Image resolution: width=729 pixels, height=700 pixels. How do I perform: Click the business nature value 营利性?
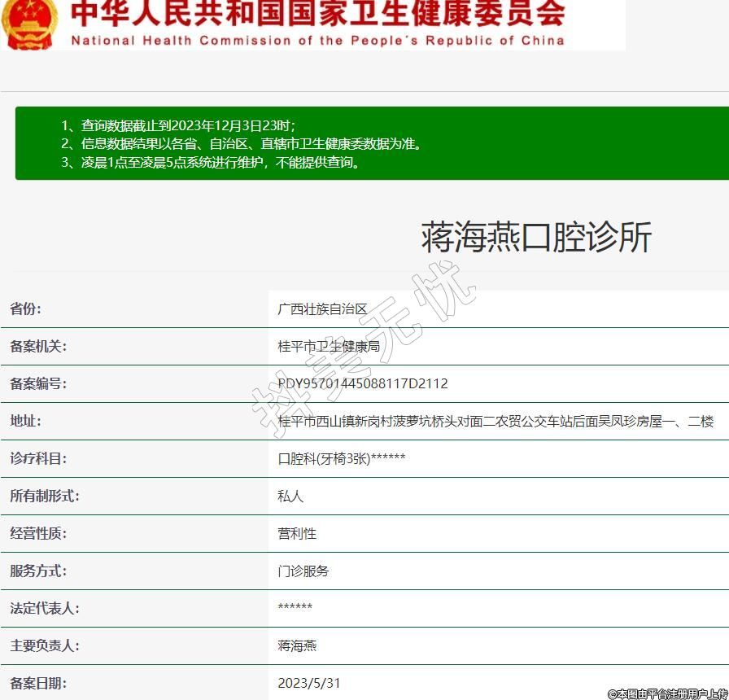pyautogui.click(x=297, y=533)
